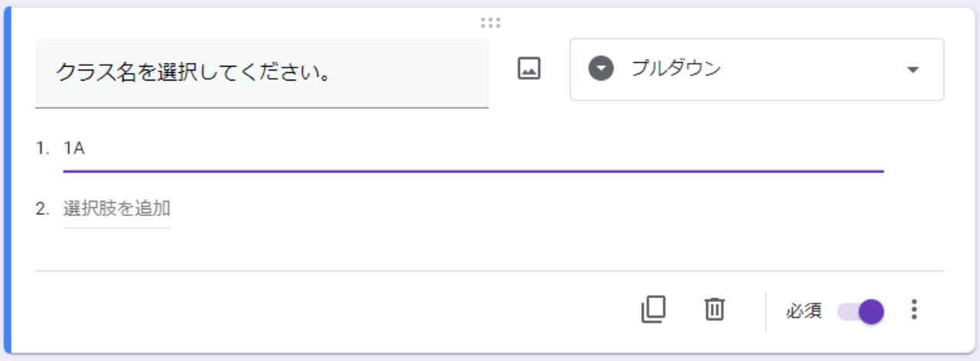The image size is (980, 361).
Task: Duplicate this question with the copy icon
Action: click(653, 309)
